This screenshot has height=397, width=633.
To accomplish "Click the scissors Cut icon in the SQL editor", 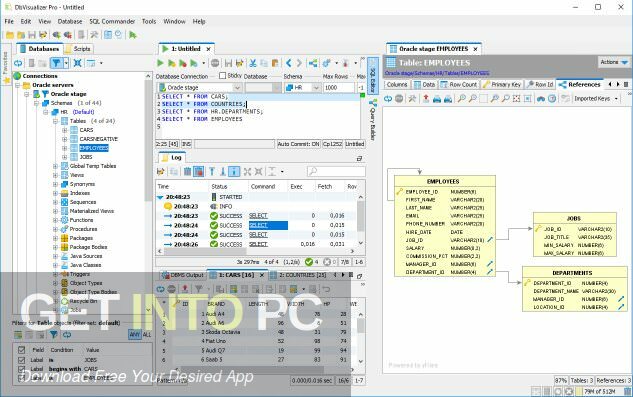I will coord(253,63).
